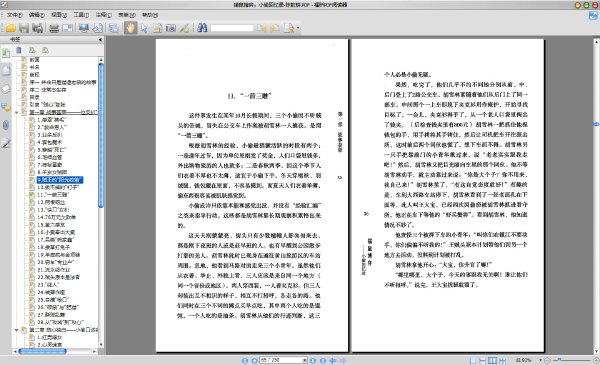This screenshot has width=600, height=365.
Task: Click the monitor display toolbar icon
Action: pos(84,28)
